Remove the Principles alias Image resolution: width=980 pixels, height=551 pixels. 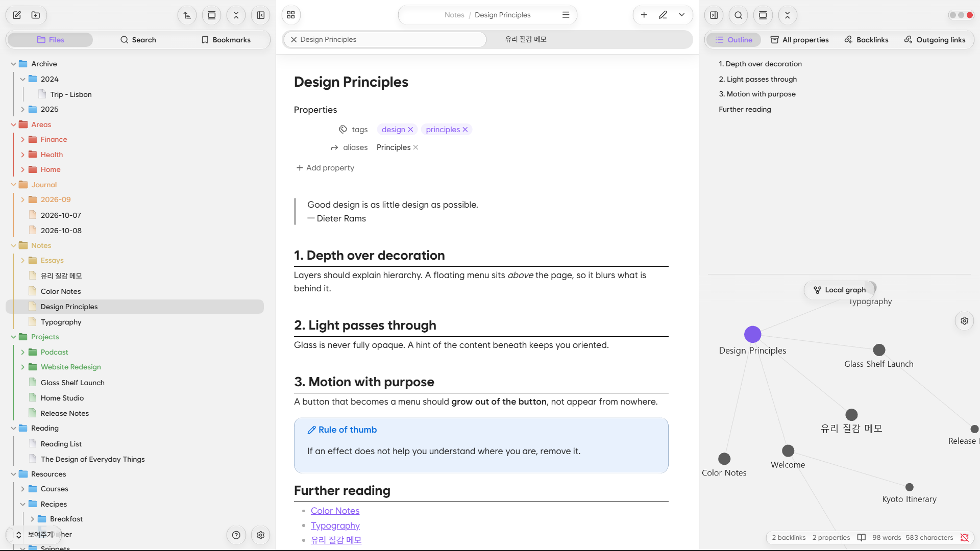point(416,147)
